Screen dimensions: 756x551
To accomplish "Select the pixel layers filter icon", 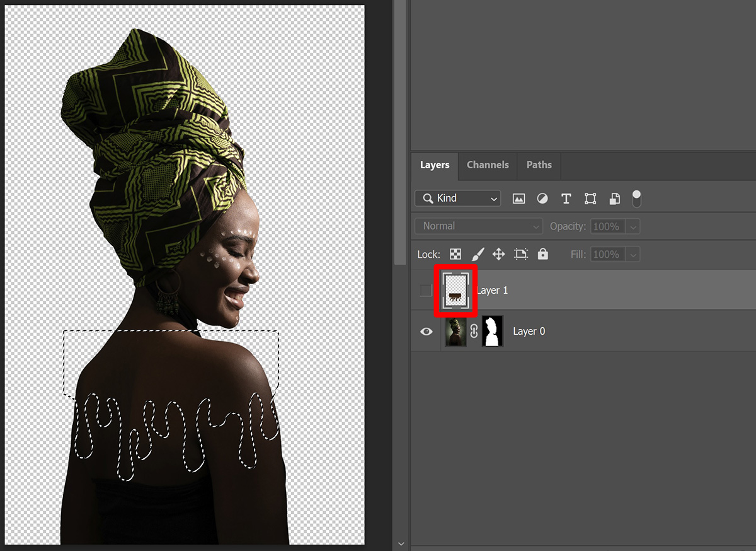I will (x=518, y=198).
